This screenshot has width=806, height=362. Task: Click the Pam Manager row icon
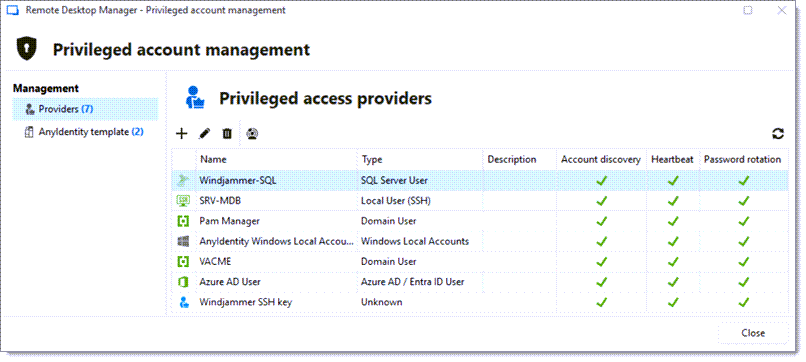click(x=183, y=221)
